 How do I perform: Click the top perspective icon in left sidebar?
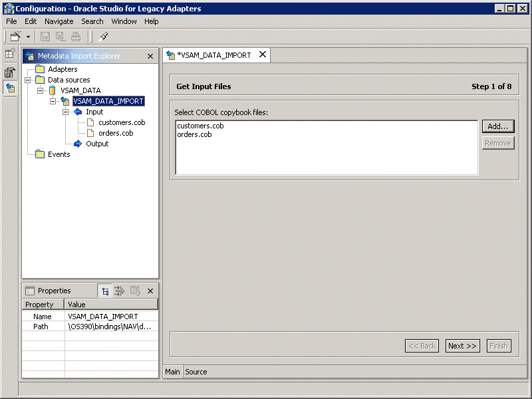coord(10,53)
